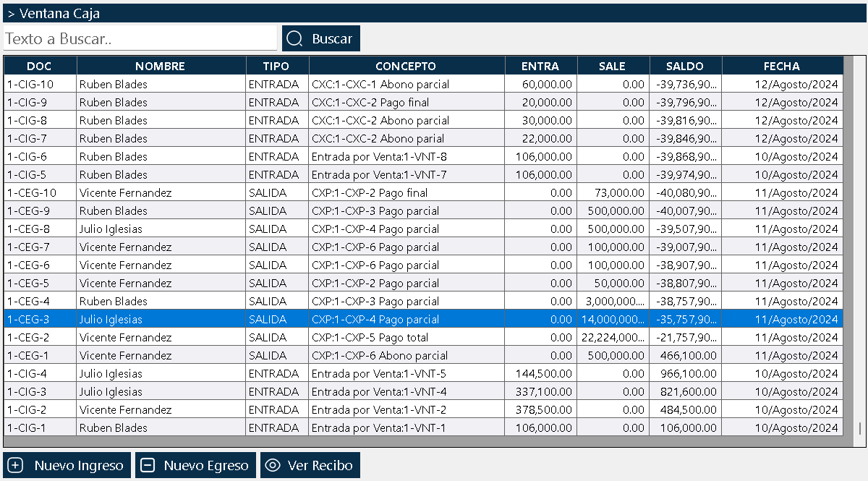The width and height of the screenshot is (868, 481).
Task: Focus the Texto a Buscar search field
Action: pos(140,38)
